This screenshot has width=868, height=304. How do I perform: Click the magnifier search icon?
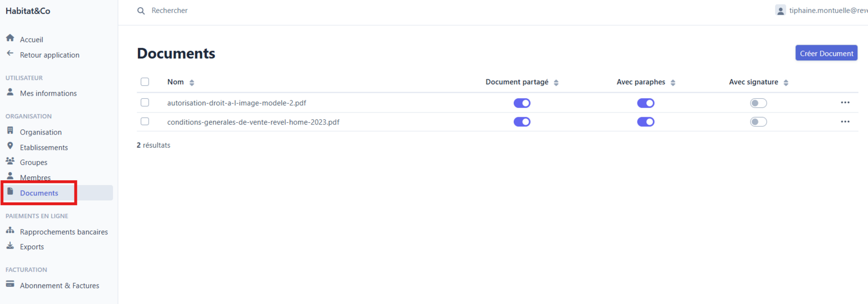[141, 11]
